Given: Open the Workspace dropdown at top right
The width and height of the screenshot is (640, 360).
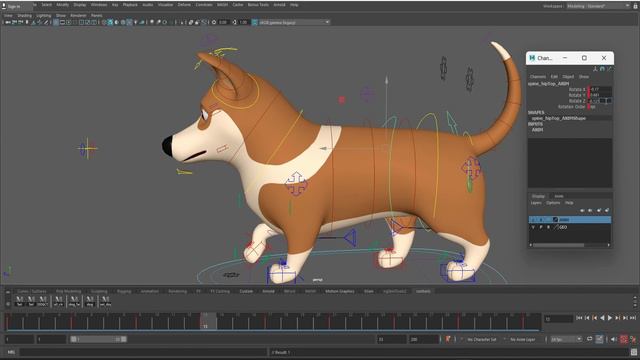Looking at the screenshot, I should 598,6.
